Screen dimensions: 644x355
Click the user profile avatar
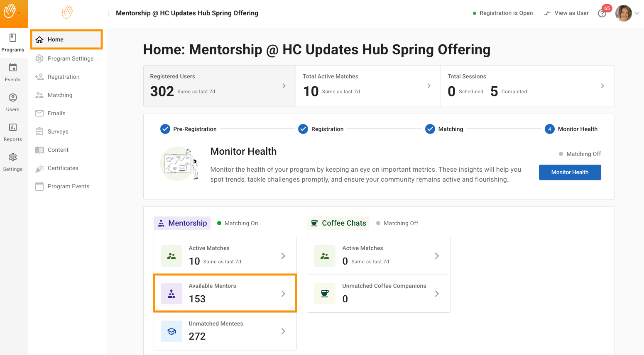623,13
